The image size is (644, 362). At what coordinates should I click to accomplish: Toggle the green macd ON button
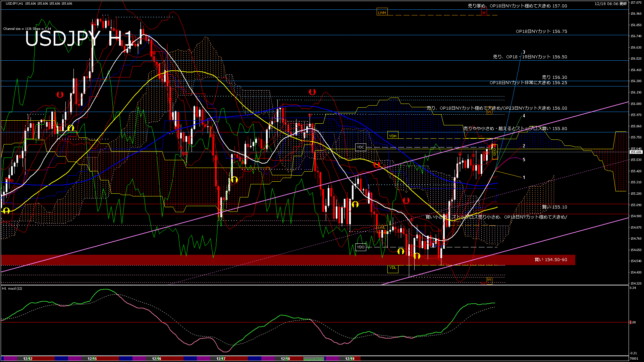point(314,359)
